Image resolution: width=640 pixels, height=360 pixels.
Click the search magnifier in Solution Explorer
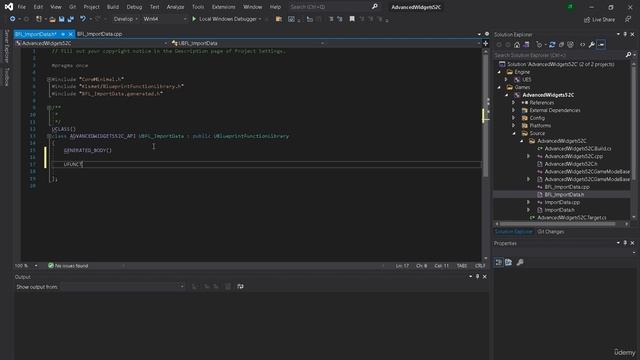628,55
